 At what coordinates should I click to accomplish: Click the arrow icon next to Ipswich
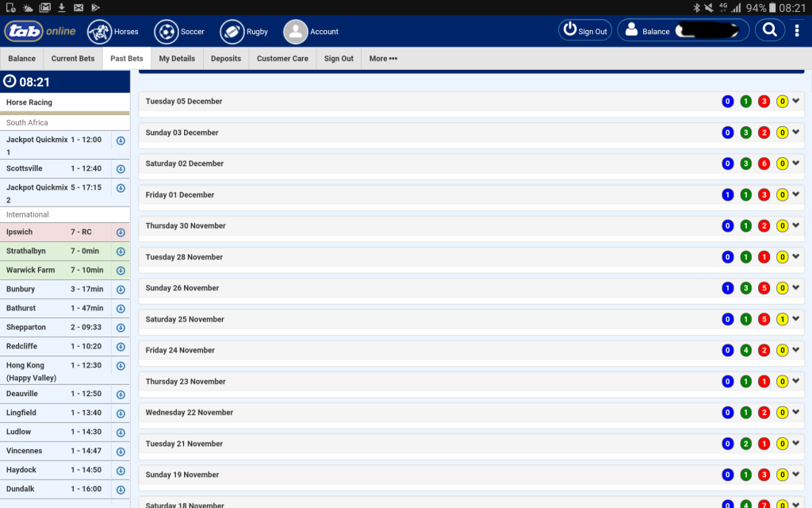coord(121,233)
